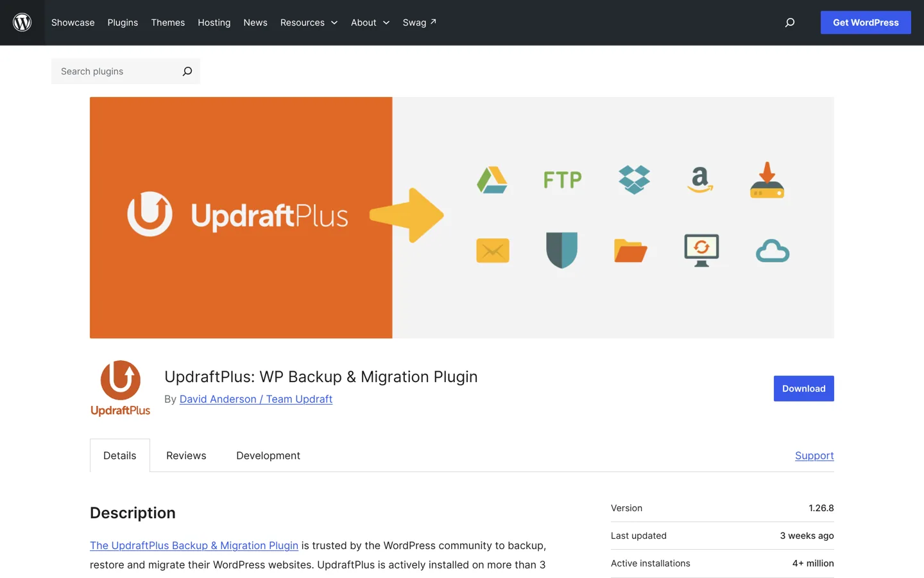Click the orange folder icon in banner
924x578 pixels.
(x=630, y=250)
